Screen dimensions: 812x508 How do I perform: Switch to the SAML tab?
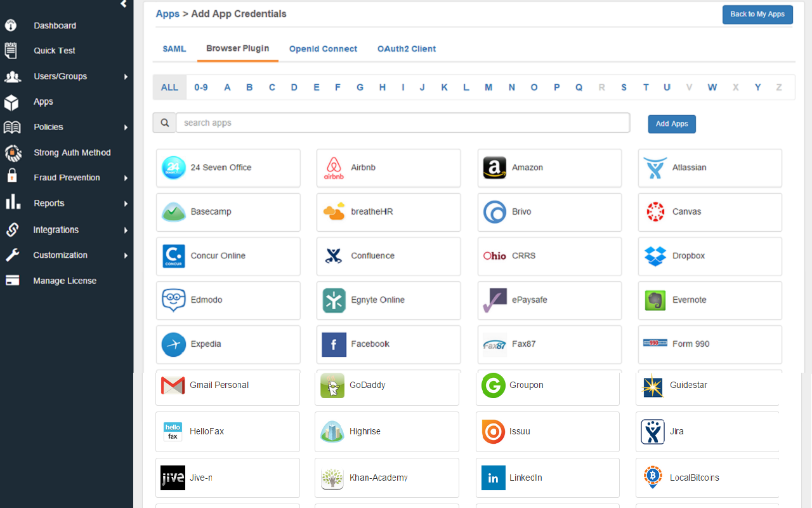174,49
